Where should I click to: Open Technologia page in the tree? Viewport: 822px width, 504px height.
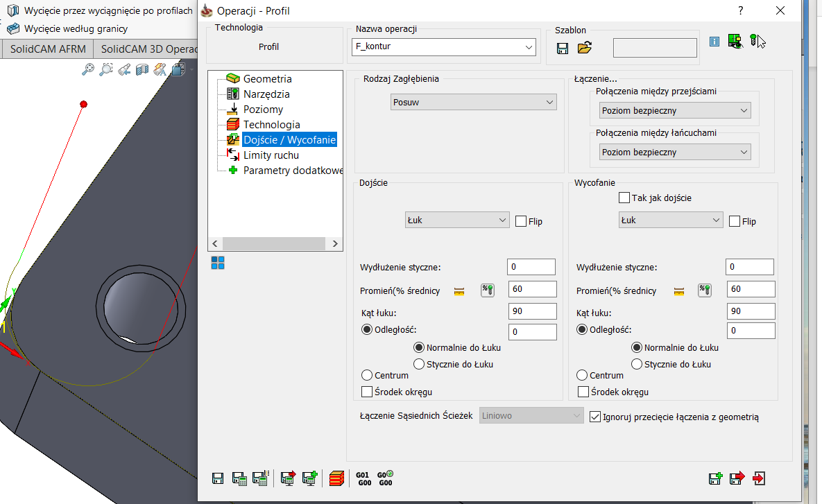click(x=271, y=124)
